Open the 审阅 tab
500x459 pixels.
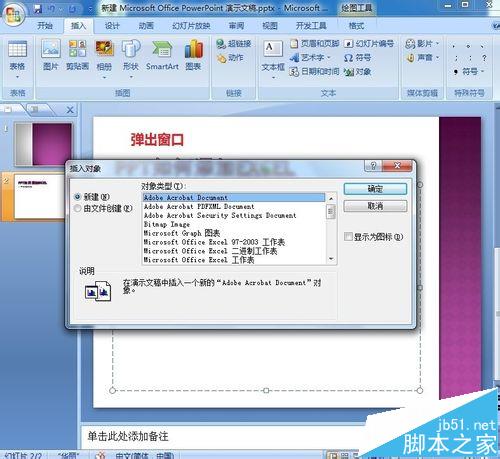(236, 26)
